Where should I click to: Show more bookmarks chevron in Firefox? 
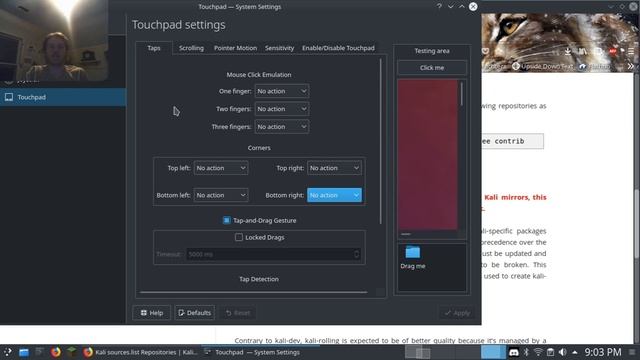pyautogui.click(x=631, y=66)
